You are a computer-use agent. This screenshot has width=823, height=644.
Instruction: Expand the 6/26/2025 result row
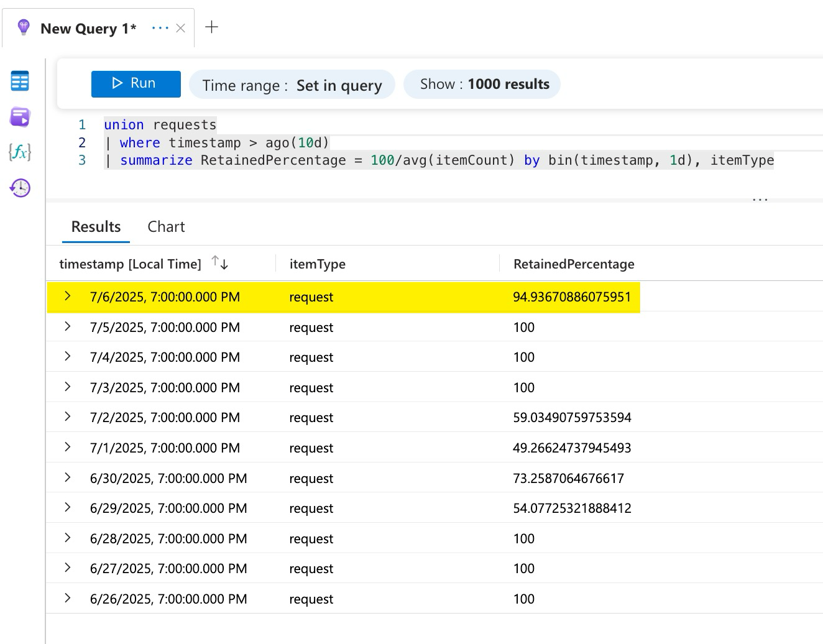pos(68,598)
